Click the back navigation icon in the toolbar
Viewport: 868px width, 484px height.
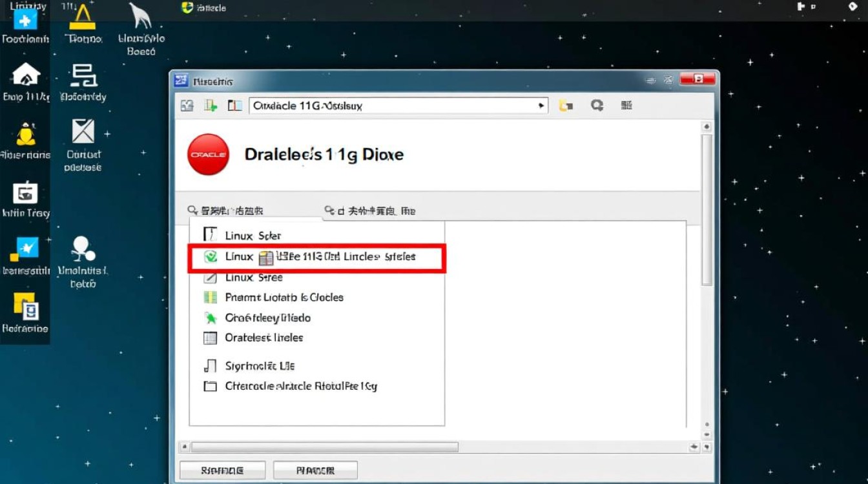[187, 105]
